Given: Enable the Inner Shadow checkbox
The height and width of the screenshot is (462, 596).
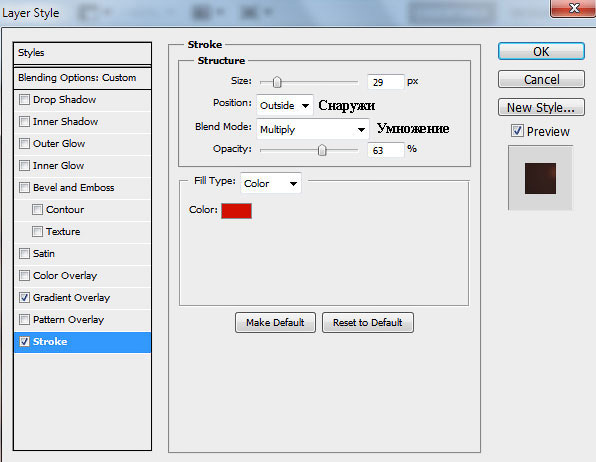Looking at the screenshot, I should pos(24,122).
